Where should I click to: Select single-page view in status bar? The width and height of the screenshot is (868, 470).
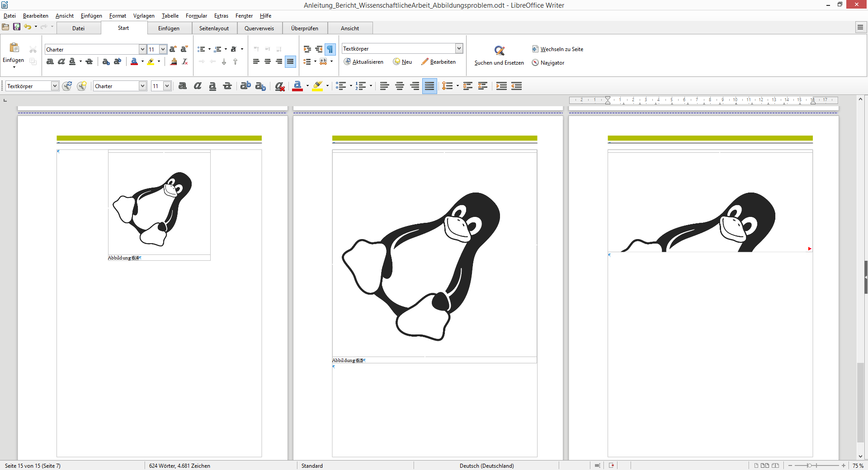click(756, 465)
